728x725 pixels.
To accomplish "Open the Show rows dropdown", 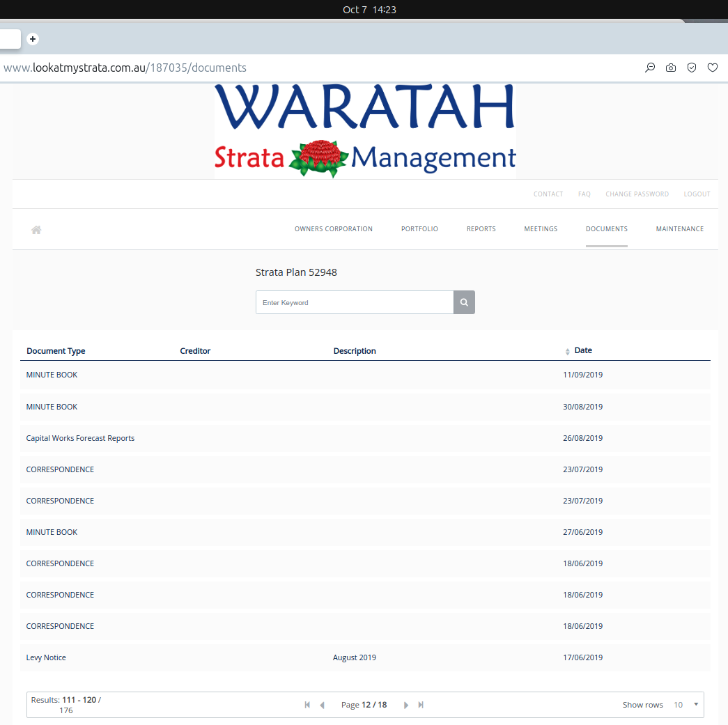I will click(x=686, y=705).
